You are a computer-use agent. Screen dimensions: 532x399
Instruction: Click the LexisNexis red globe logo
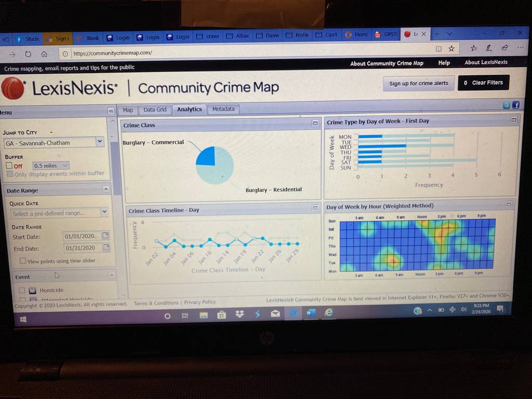pos(13,88)
